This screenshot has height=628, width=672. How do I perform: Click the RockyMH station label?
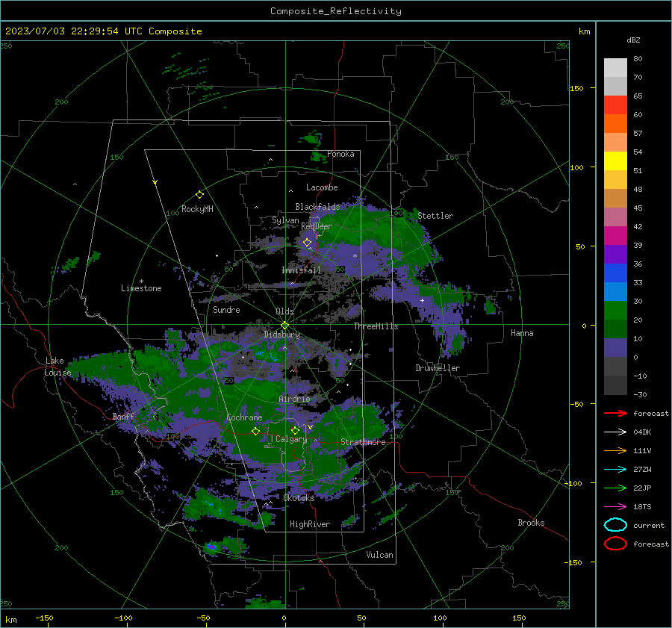pos(197,209)
